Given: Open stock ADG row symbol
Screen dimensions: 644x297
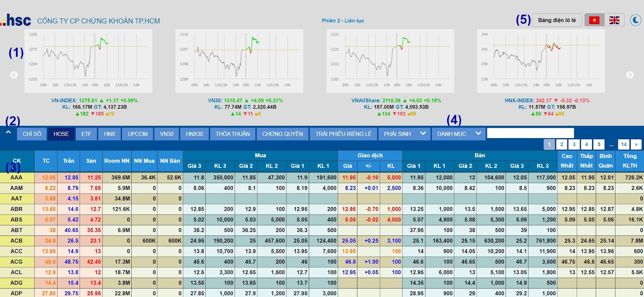Looking at the screenshot, I should coord(17,283).
